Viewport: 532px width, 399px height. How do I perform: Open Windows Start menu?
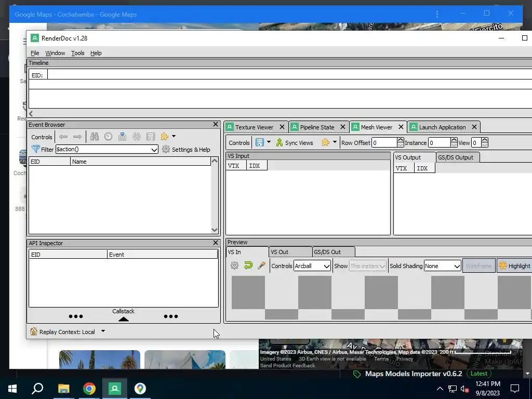click(x=12, y=389)
